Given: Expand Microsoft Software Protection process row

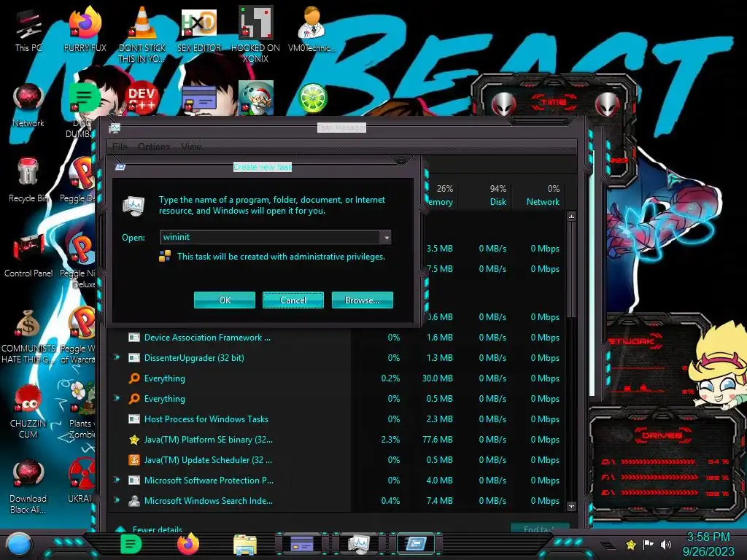Looking at the screenshot, I should [x=117, y=480].
